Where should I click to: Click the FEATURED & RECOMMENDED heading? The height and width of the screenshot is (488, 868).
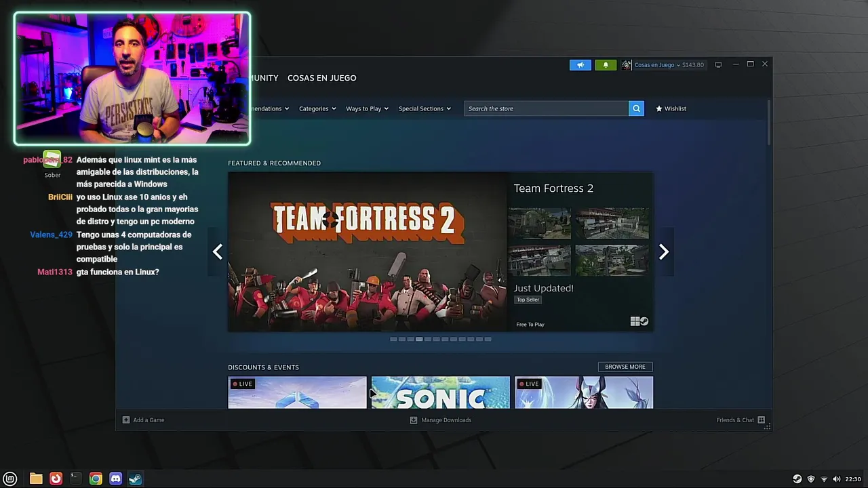coord(274,163)
